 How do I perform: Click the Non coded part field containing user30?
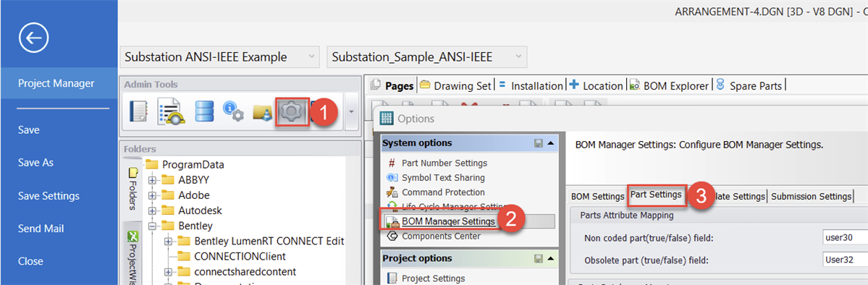coord(845,238)
